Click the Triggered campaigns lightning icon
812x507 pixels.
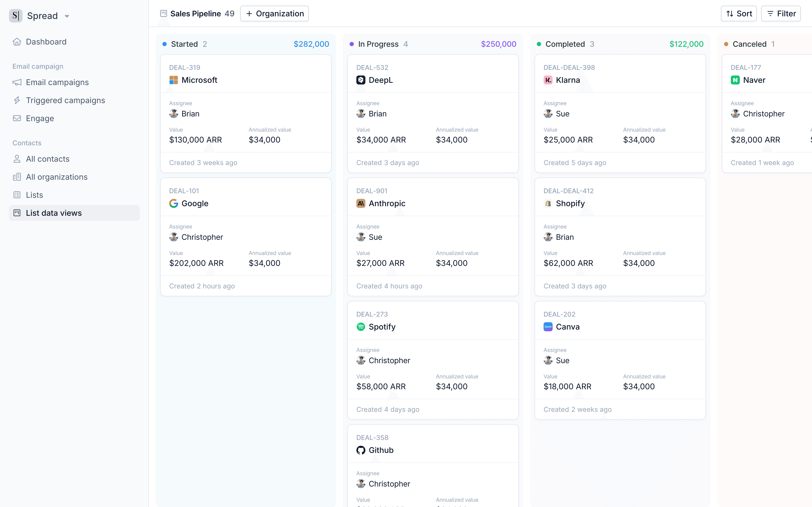click(17, 100)
